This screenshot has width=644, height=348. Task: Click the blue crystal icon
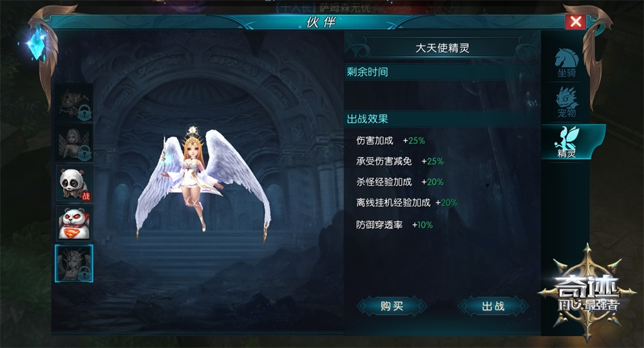coord(36,44)
